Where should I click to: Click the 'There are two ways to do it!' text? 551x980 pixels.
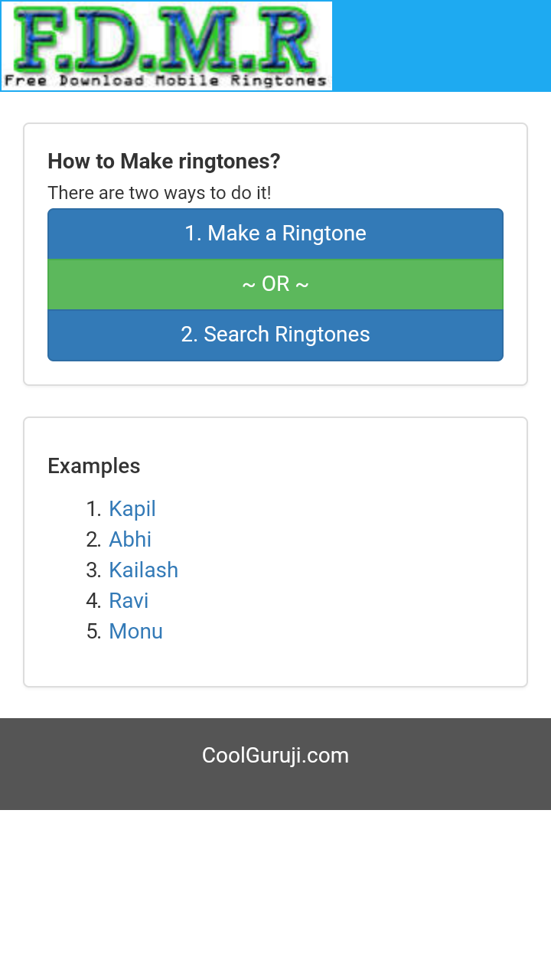click(x=159, y=193)
